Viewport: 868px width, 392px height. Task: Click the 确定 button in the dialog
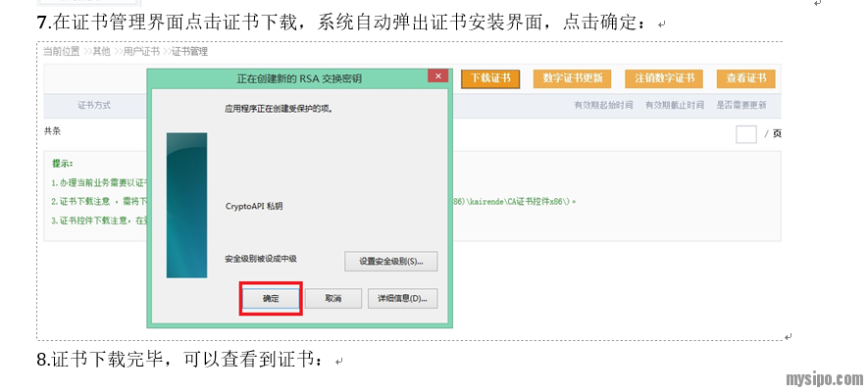pos(271,298)
